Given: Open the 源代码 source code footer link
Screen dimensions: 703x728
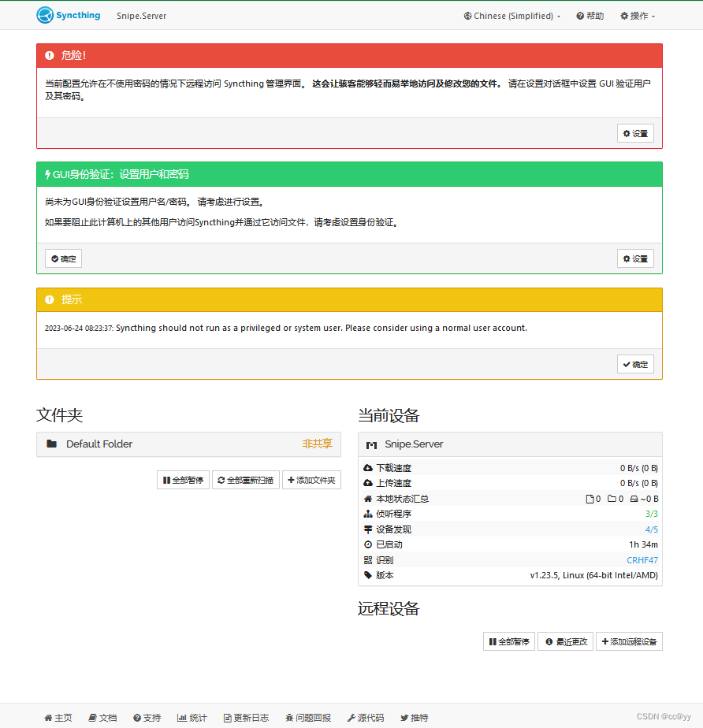Looking at the screenshot, I should (x=366, y=718).
